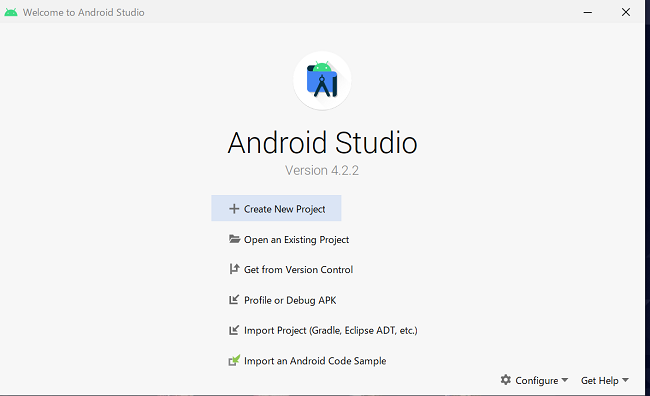Click the arrow icon beside Profile or Debug APK

[x=234, y=299]
